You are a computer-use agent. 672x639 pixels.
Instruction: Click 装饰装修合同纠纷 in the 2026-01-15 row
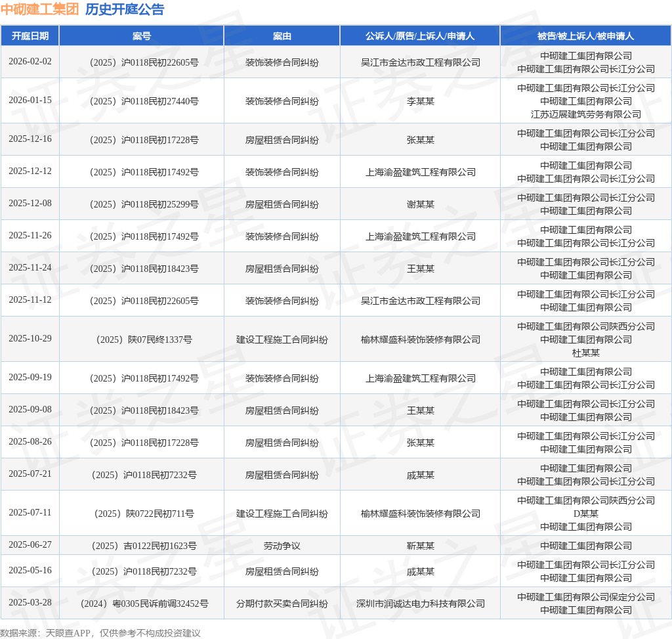[x=282, y=101]
